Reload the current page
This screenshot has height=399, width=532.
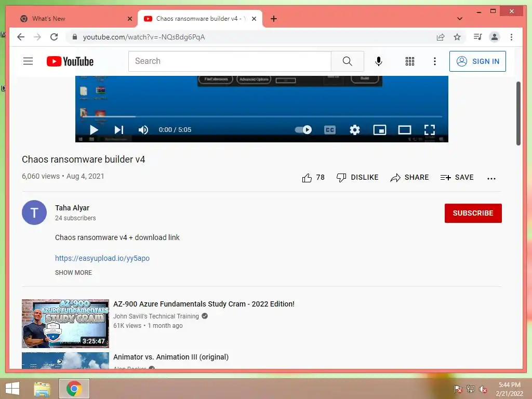point(54,37)
